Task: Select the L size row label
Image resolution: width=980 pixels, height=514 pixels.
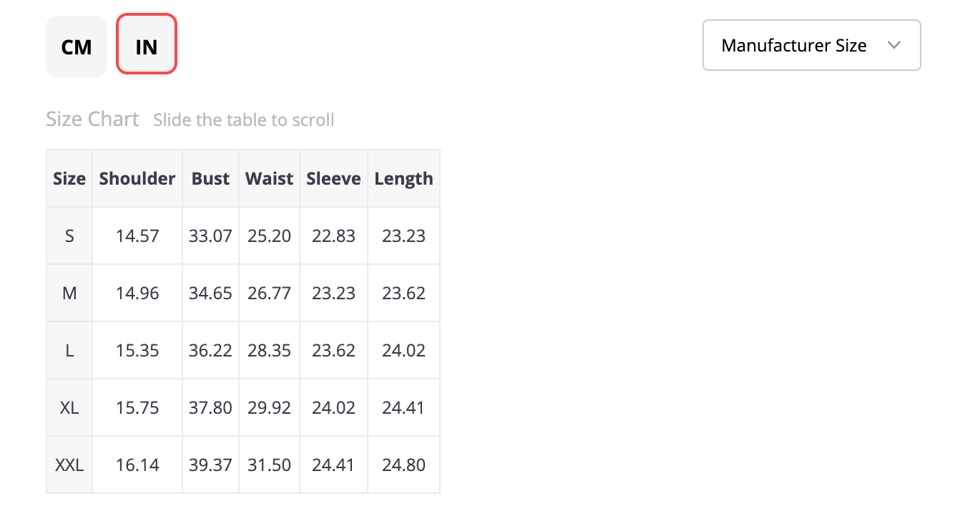Action: tap(69, 351)
